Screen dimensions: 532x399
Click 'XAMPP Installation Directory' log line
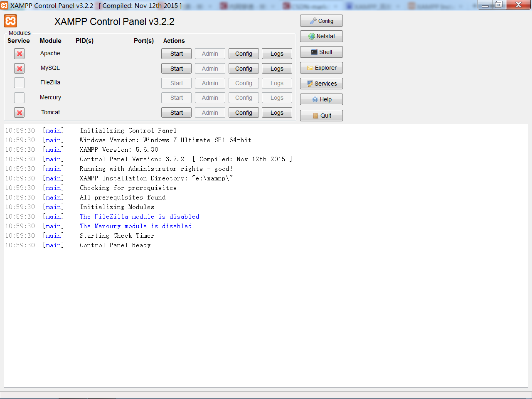point(156,178)
